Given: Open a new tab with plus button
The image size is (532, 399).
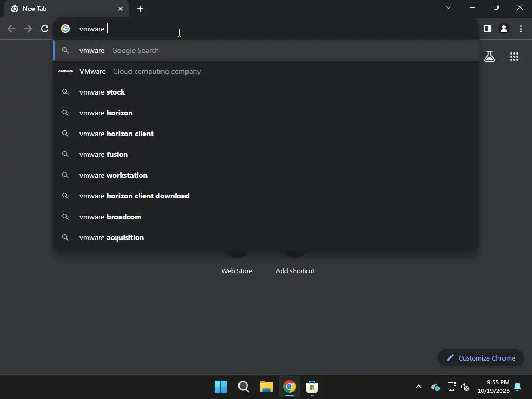Looking at the screenshot, I should (x=140, y=9).
